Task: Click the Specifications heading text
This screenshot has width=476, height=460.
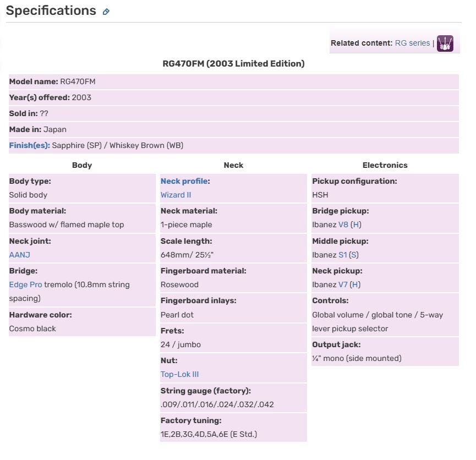Action: (51, 10)
